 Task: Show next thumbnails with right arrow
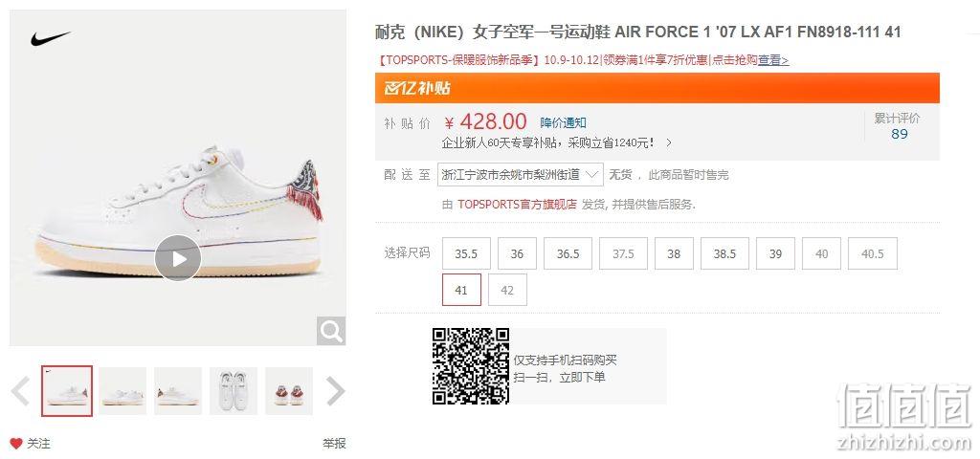[x=336, y=391]
